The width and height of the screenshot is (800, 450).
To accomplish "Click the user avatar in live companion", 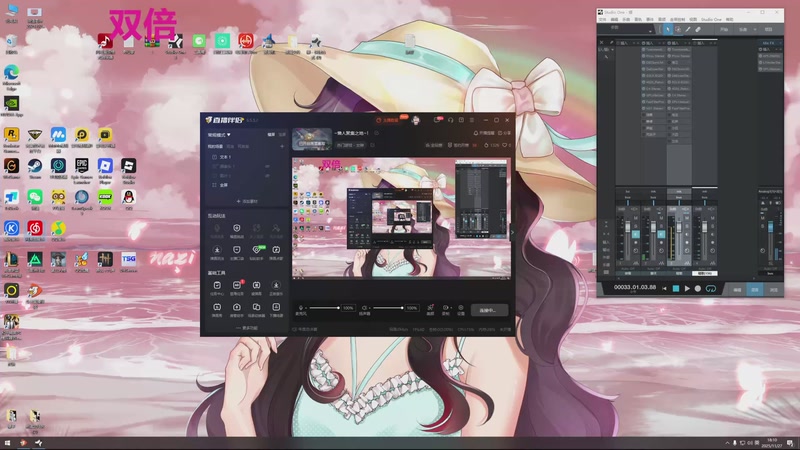I will (416, 120).
